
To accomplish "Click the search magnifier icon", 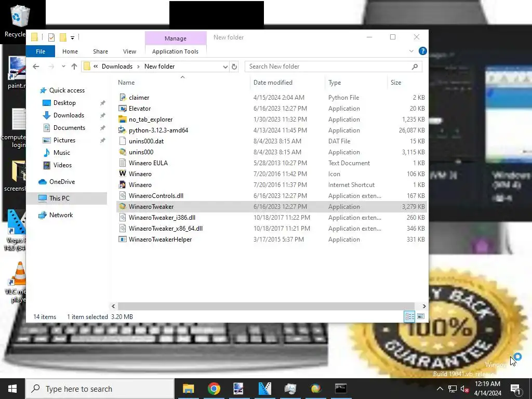I will 415,66.
